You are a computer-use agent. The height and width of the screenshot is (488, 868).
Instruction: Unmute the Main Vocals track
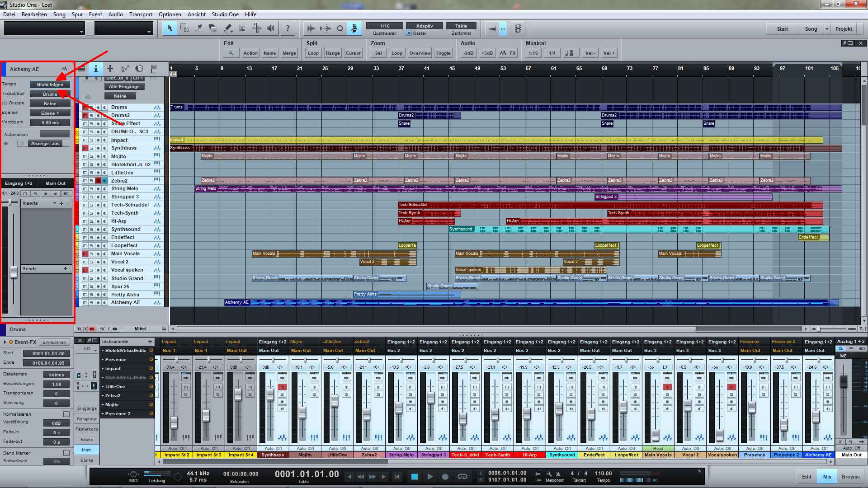pyautogui.click(x=85, y=254)
